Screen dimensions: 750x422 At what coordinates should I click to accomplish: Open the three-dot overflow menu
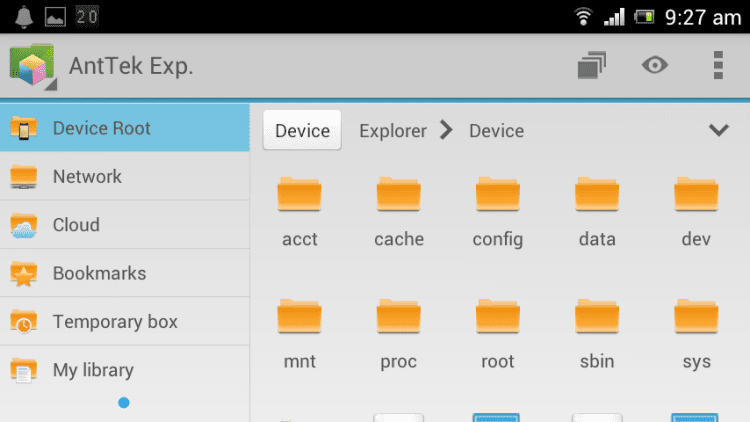(718, 65)
